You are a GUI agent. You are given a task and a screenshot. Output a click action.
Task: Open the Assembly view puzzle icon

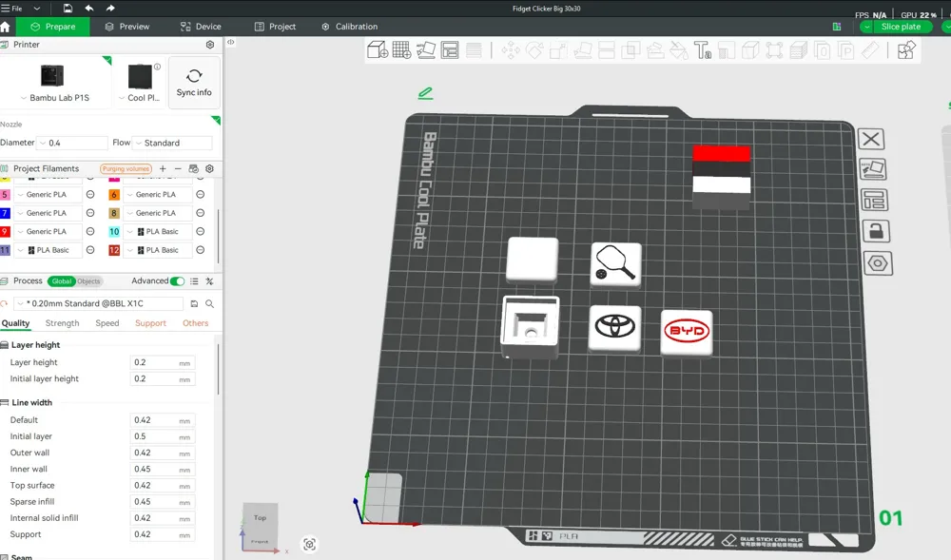(x=906, y=50)
